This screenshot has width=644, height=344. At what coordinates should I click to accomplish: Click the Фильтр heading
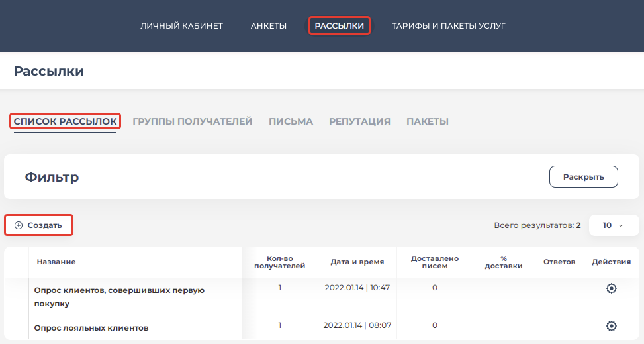(x=52, y=177)
